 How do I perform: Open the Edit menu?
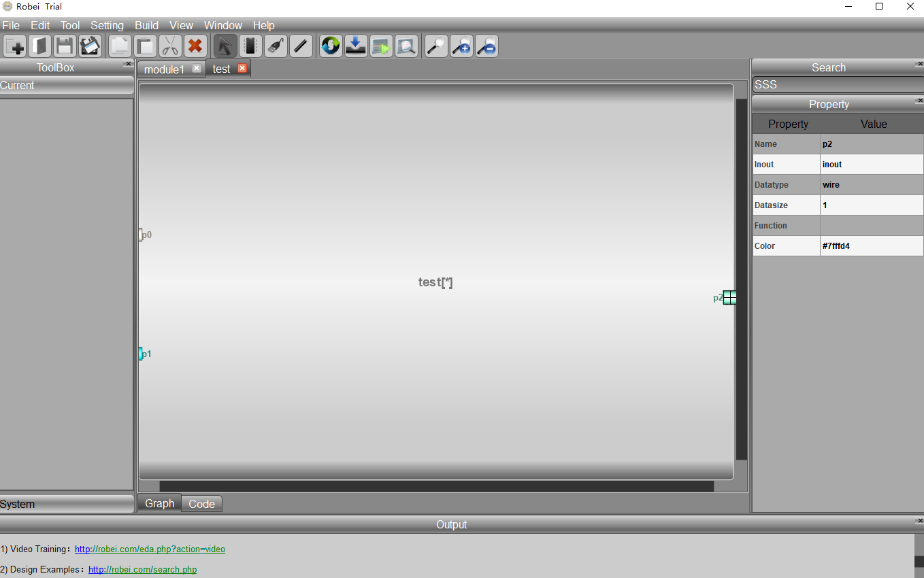pyautogui.click(x=40, y=25)
